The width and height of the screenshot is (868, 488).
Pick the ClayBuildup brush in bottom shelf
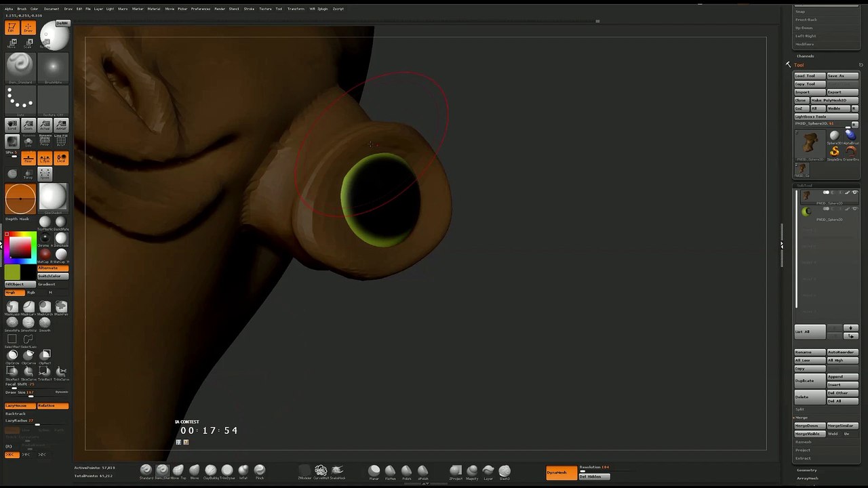(211, 471)
